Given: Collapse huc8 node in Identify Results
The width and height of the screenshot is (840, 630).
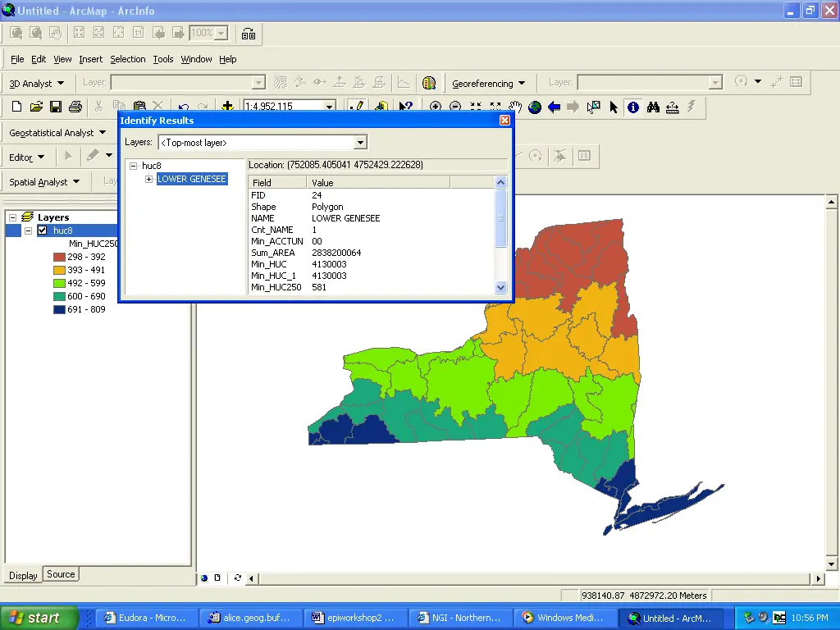Looking at the screenshot, I should [x=134, y=166].
